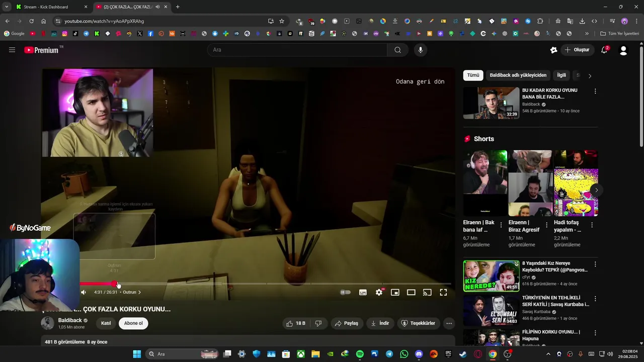Open more actions menu below the video
The height and width of the screenshot is (362, 644).
coord(449,323)
